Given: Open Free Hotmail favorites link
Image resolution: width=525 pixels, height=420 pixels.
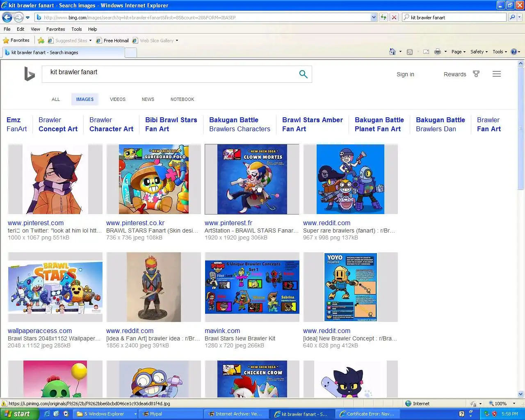Looking at the screenshot, I should click(x=112, y=41).
